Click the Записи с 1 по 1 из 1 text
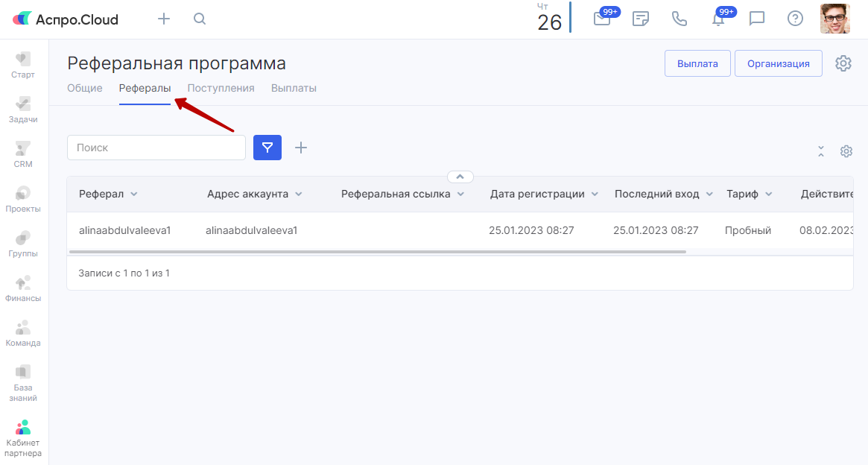The height and width of the screenshot is (465, 868). 124,273
